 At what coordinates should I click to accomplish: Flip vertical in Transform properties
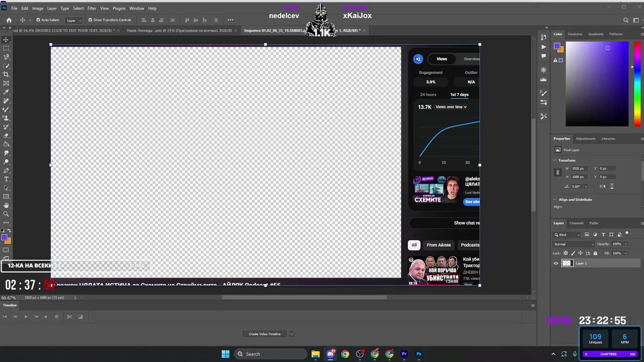pos(612,186)
